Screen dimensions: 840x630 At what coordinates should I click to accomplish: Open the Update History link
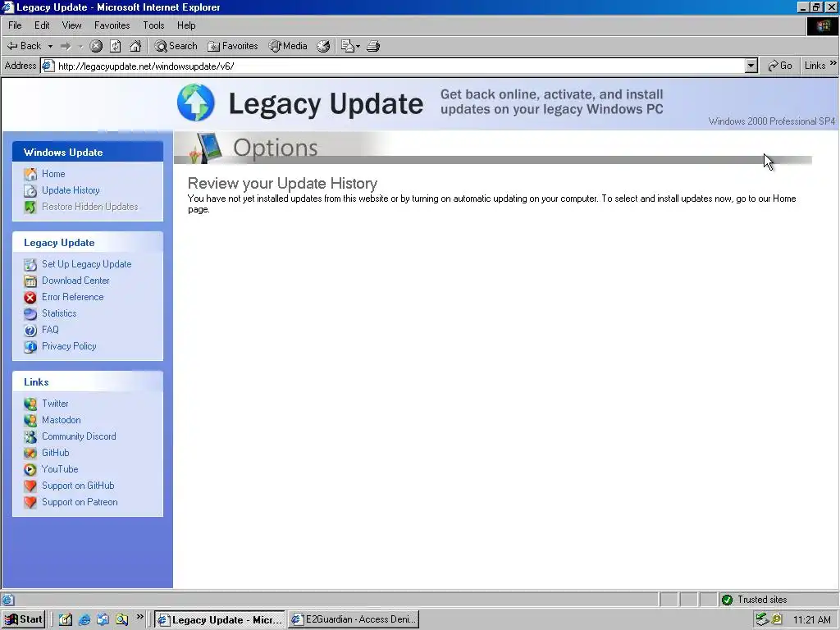coord(71,190)
